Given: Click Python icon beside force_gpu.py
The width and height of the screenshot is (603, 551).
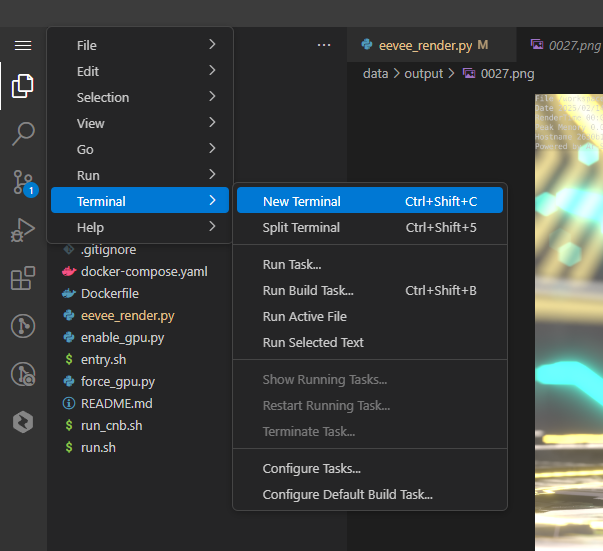Looking at the screenshot, I should click(69, 381).
